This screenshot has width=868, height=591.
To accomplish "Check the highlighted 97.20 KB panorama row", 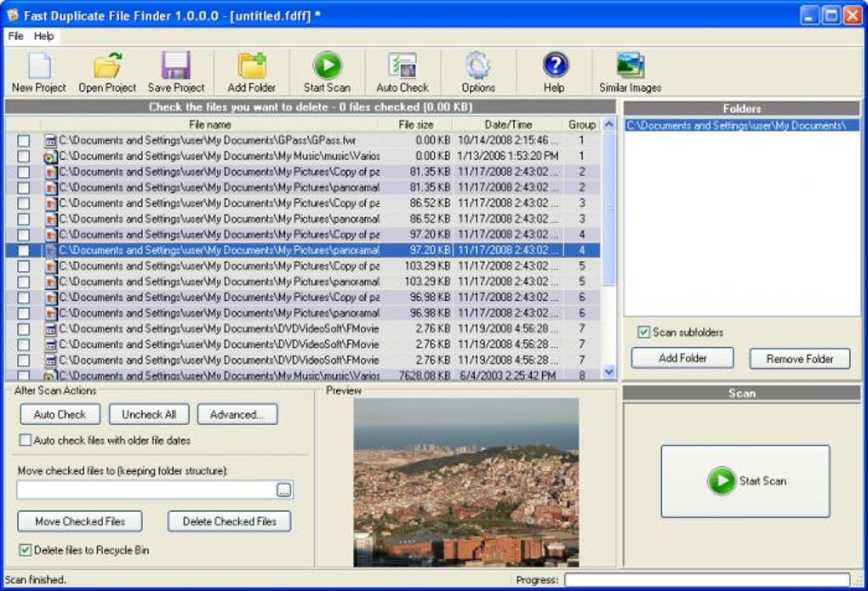I will coord(23,251).
